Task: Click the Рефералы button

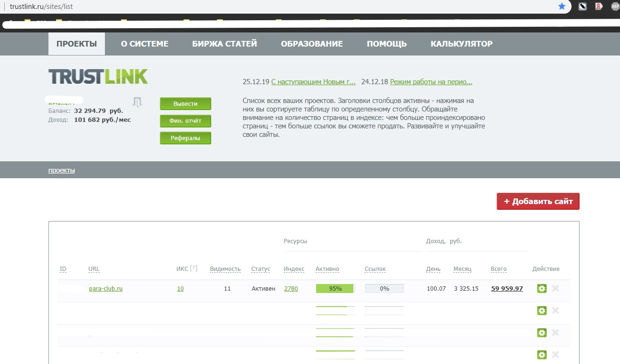Action: [185, 138]
